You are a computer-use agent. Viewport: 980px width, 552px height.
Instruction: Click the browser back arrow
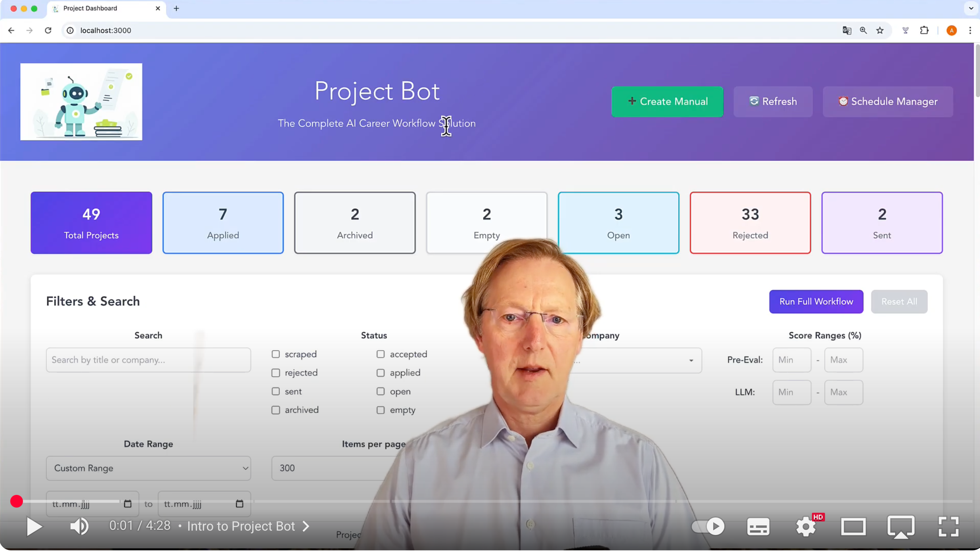11,31
